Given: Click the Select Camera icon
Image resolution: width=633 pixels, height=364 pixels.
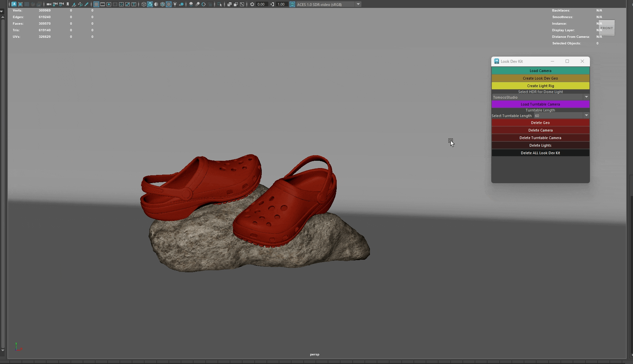Looking at the screenshot, I should [x=49, y=4].
